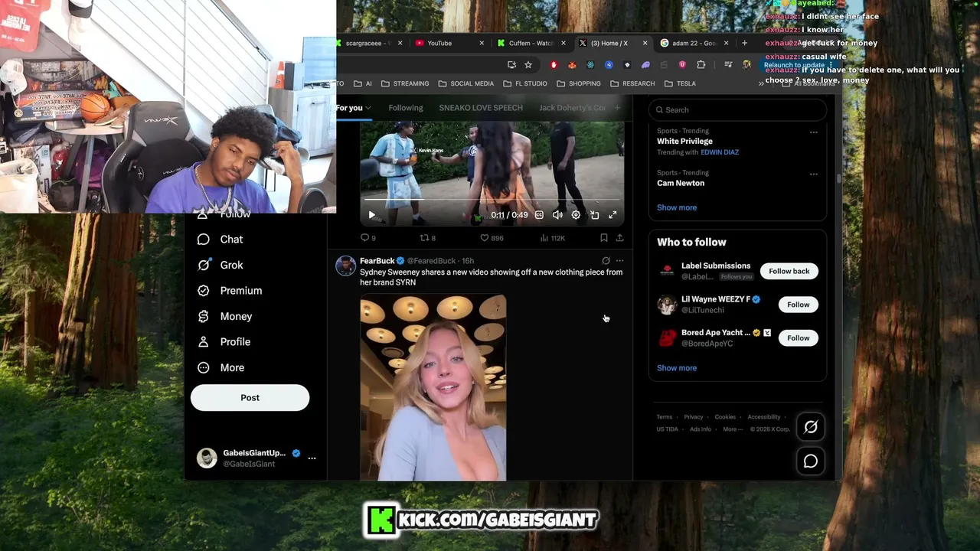
Task: Share the video post
Action: point(619,238)
